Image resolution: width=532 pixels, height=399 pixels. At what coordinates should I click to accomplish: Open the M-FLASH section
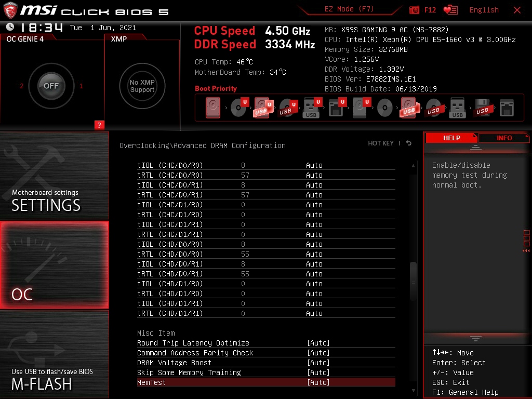(x=54, y=354)
